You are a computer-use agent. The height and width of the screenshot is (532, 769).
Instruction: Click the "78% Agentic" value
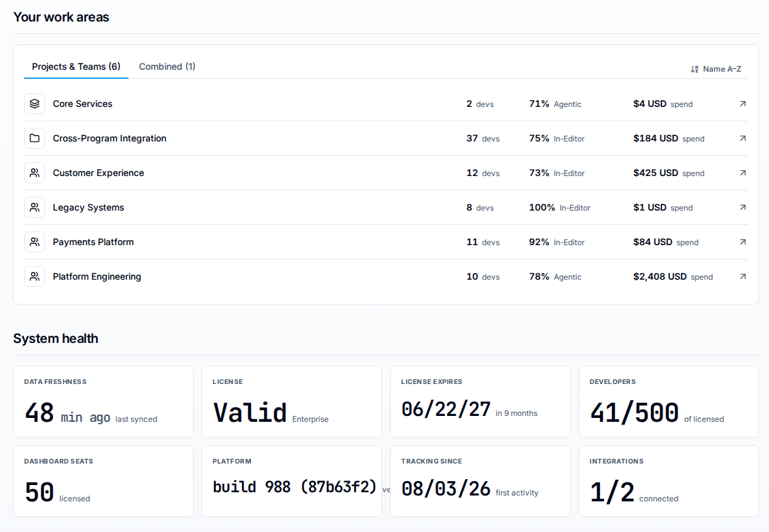555,276
